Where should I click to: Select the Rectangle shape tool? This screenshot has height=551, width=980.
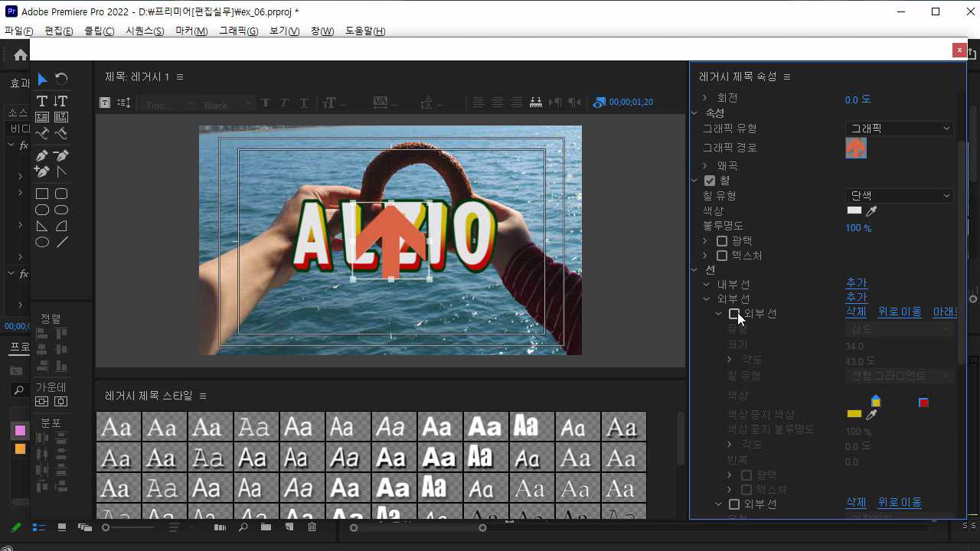[x=42, y=194]
